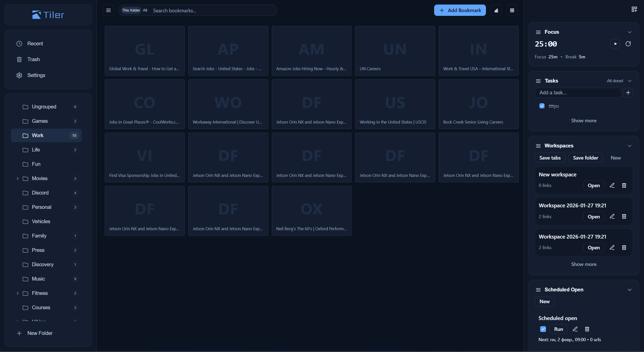Click the apps grid icon in the toolbar
The image size is (644, 352).
pyautogui.click(x=512, y=10)
